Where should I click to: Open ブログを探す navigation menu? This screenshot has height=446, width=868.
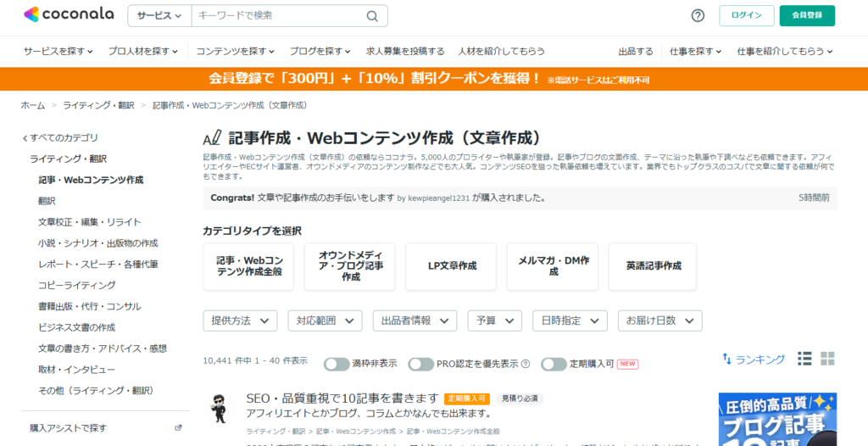pos(320,51)
